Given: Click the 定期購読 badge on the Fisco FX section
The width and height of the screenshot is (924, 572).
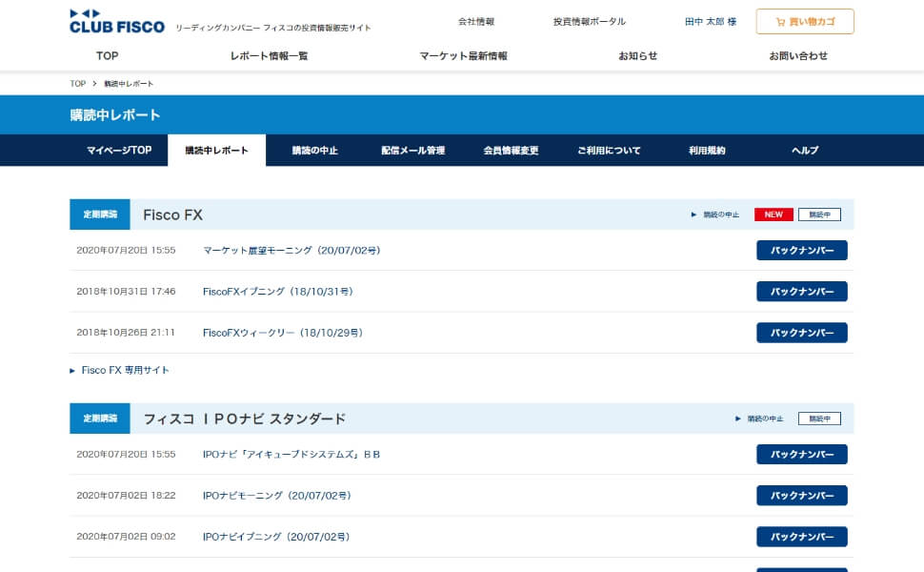Looking at the screenshot, I should pyautogui.click(x=99, y=214).
